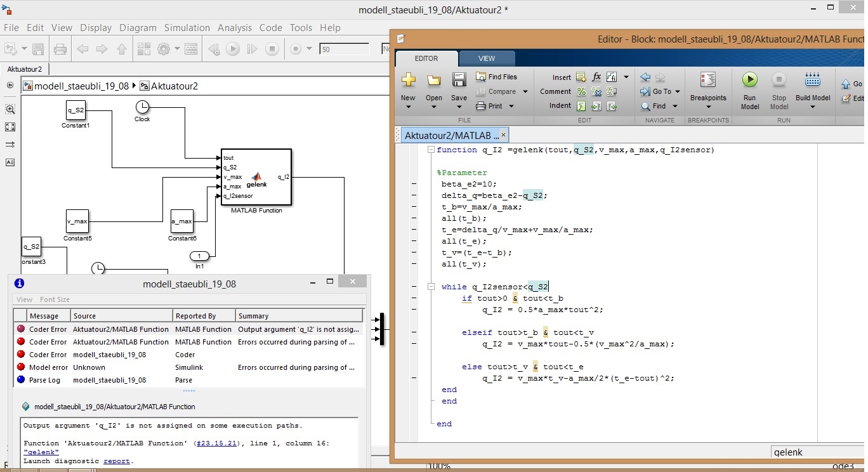Click the Insert function fx icon
Viewport: 868px width, 472px height.
pyautogui.click(x=596, y=77)
